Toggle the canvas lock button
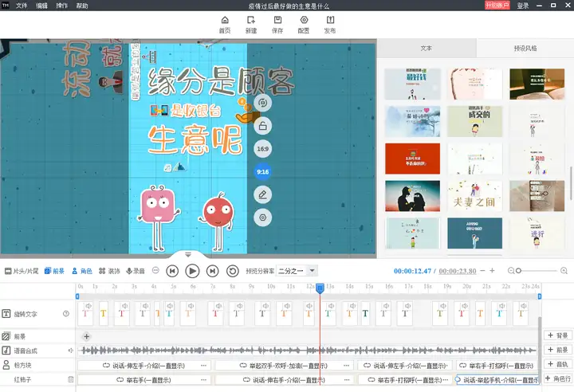This screenshot has height=392, width=574. 262,126
